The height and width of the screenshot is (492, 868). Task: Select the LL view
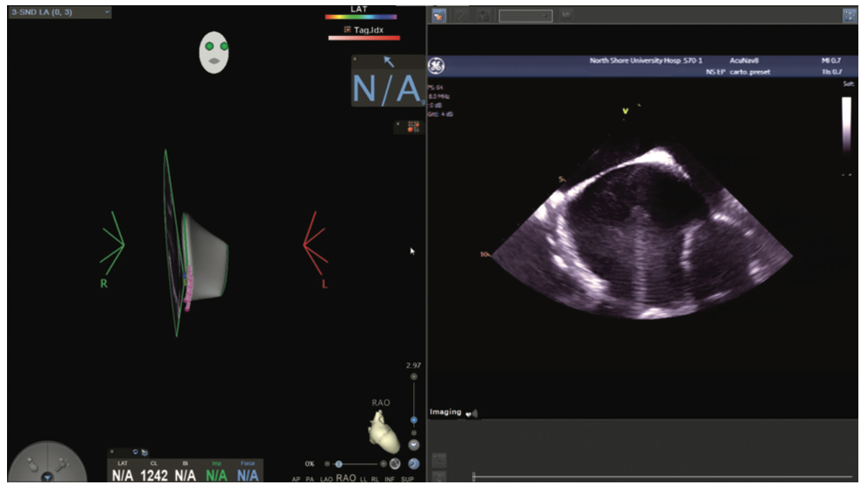pos(363,479)
